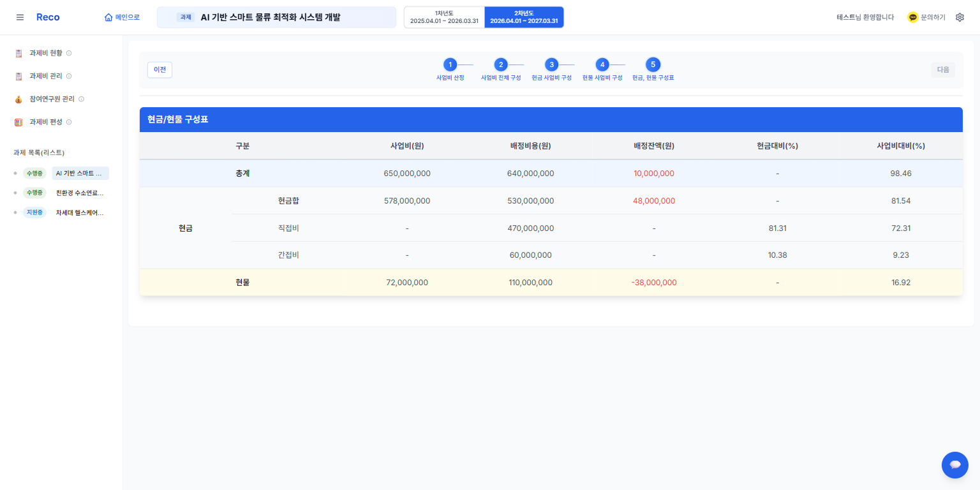The height and width of the screenshot is (490, 980).
Task: Go to step 3 현금 사업비 구성
Action: pos(551,64)
